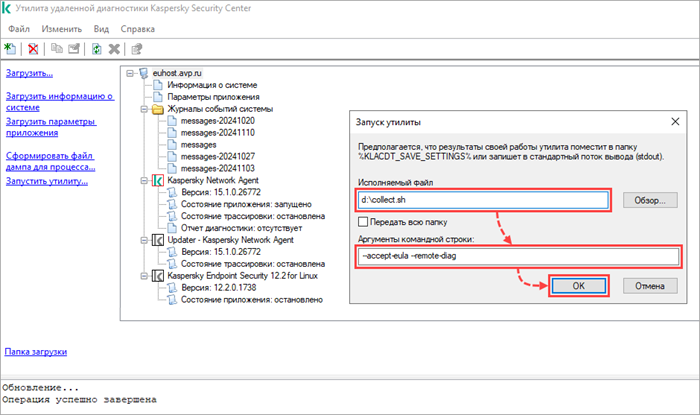Open the Справка menu
The width and height of the screenshot is (700, 415).
coord(138,29)
